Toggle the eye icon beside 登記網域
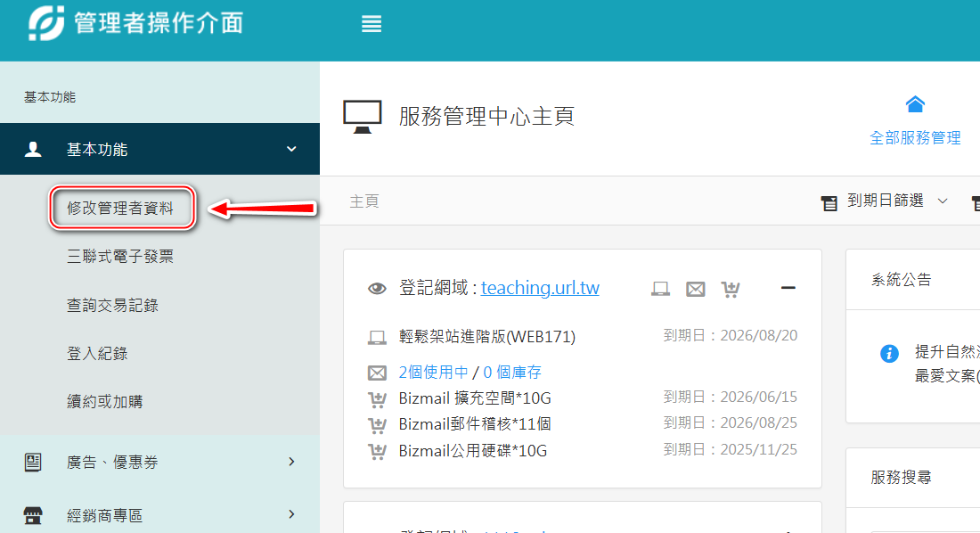980x533 pixels. pyautogui.click(x=377, y=289)
